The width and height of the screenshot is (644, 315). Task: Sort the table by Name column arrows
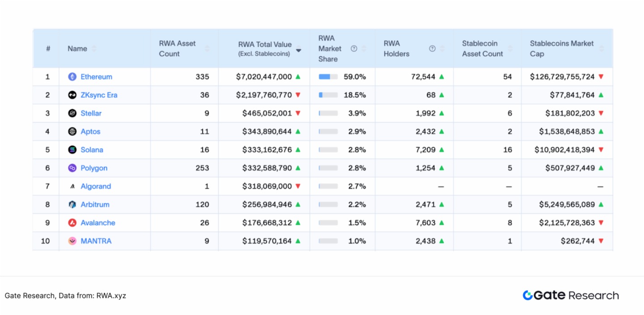point(94,49)
